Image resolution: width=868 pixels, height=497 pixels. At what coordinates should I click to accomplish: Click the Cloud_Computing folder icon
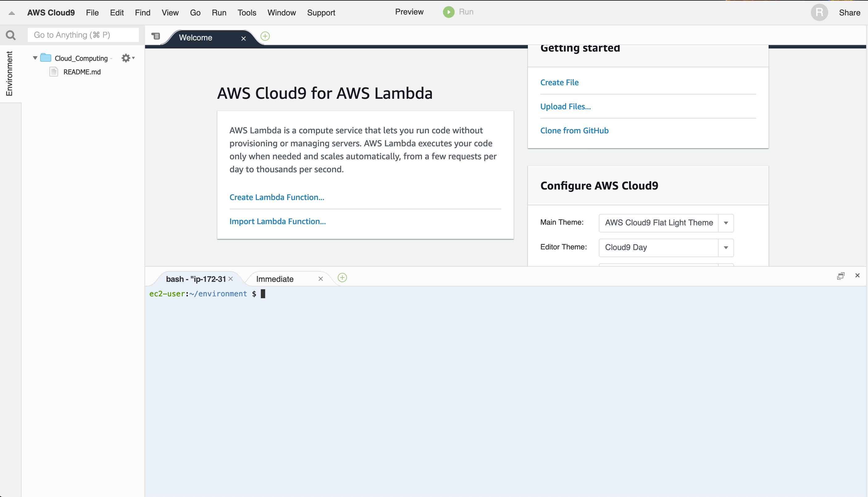point(46,58)
